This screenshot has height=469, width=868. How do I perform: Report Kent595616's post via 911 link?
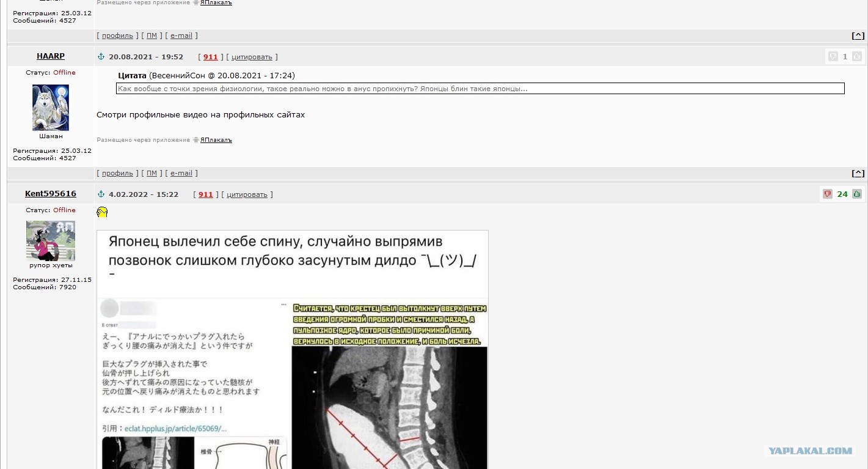click(205, 194)
